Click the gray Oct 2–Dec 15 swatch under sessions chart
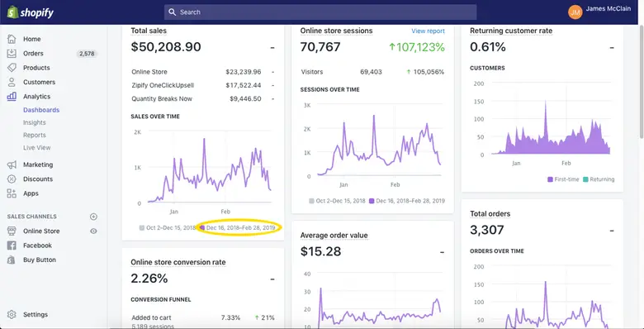This screenshot has height=329, width=644. click(311, 201)
